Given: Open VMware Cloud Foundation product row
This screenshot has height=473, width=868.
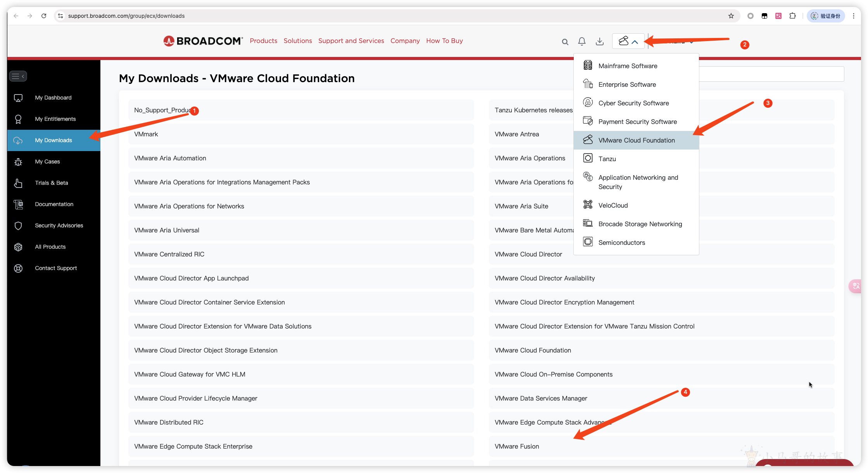Looking at the screenshot, I should [x=661, y=350].
